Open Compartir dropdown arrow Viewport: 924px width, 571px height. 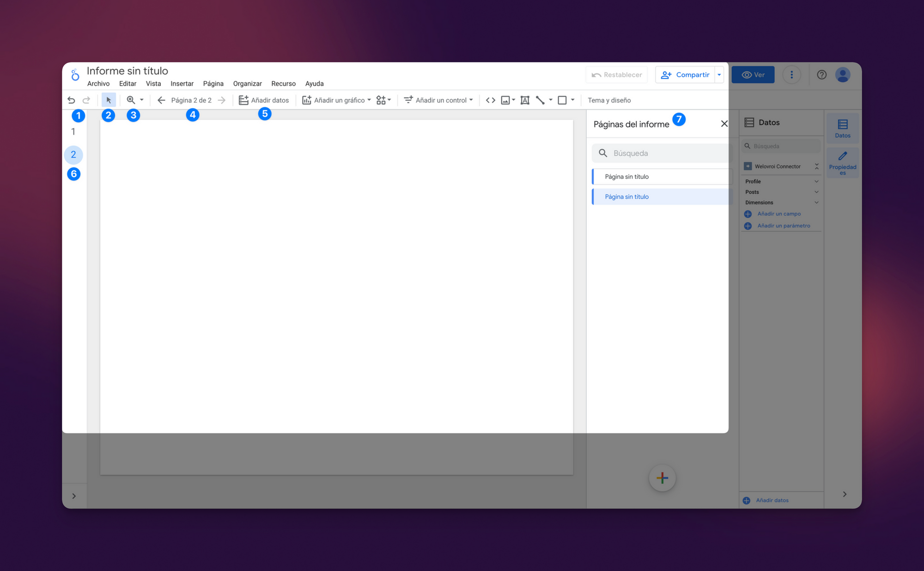point(719,74)
